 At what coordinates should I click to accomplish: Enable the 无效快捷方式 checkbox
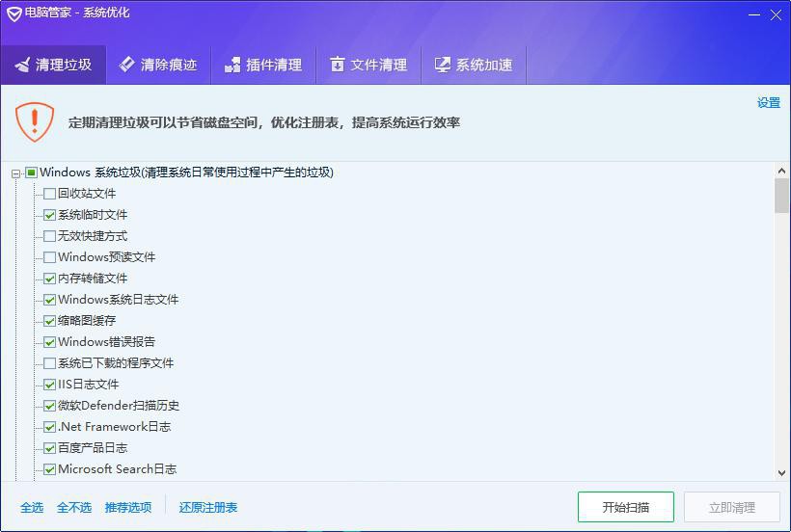pos(49,236)
